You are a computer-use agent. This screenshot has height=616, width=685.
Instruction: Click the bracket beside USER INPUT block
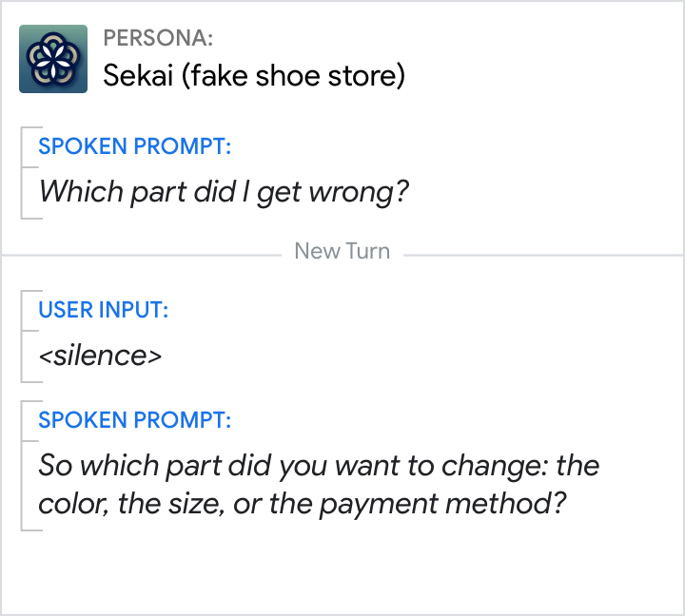point(23,336)
